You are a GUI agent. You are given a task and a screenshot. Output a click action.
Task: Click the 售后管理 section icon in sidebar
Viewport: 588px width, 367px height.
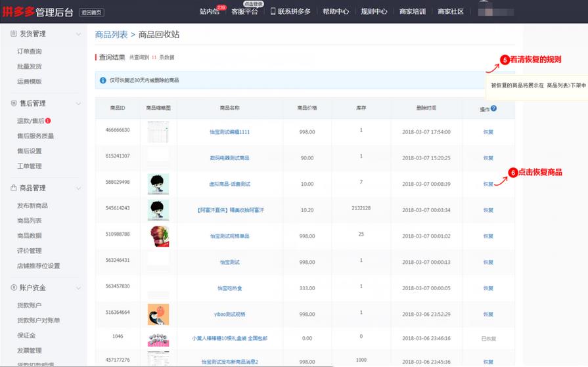click(x=14, y=103)
